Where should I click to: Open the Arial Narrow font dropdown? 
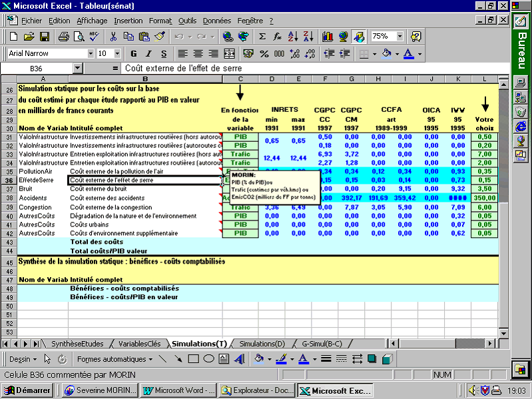91,53
